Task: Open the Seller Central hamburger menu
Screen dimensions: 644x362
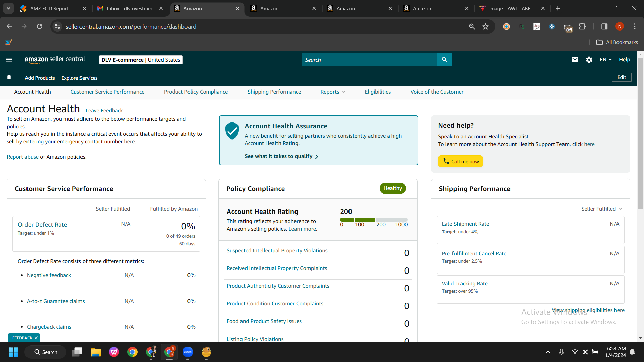Action: [x=9, y=60]
